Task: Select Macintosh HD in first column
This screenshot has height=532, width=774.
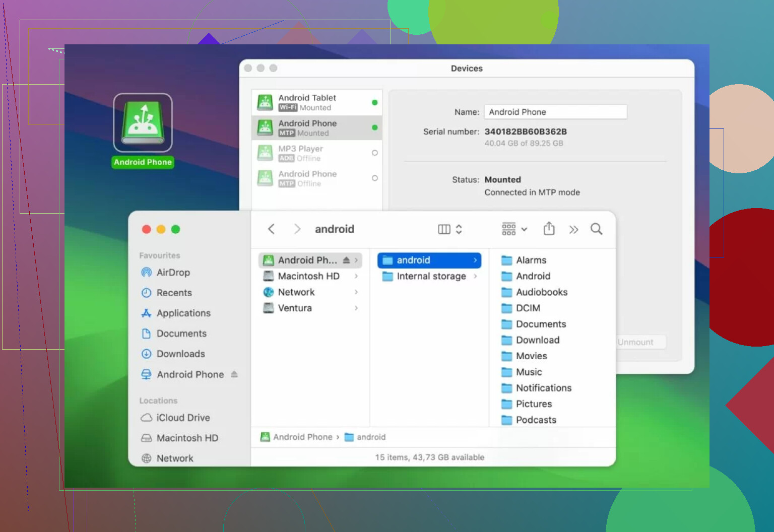Action: 310,276
